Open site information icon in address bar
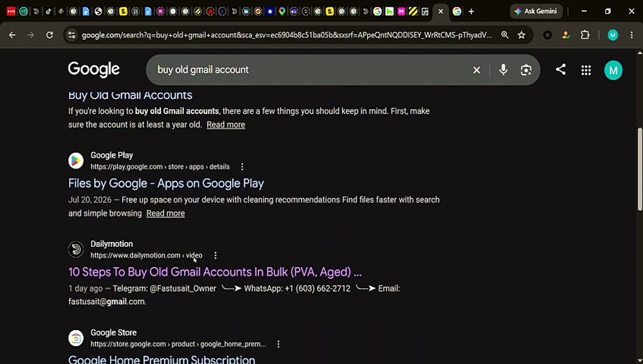 pyautogui.click(x=71, y=35)
